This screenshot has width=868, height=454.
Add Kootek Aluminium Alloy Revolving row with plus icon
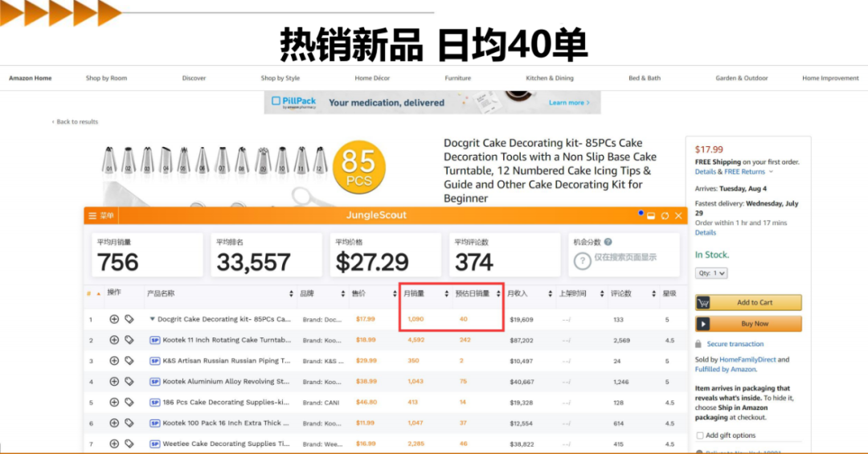[x=114, y=382]
